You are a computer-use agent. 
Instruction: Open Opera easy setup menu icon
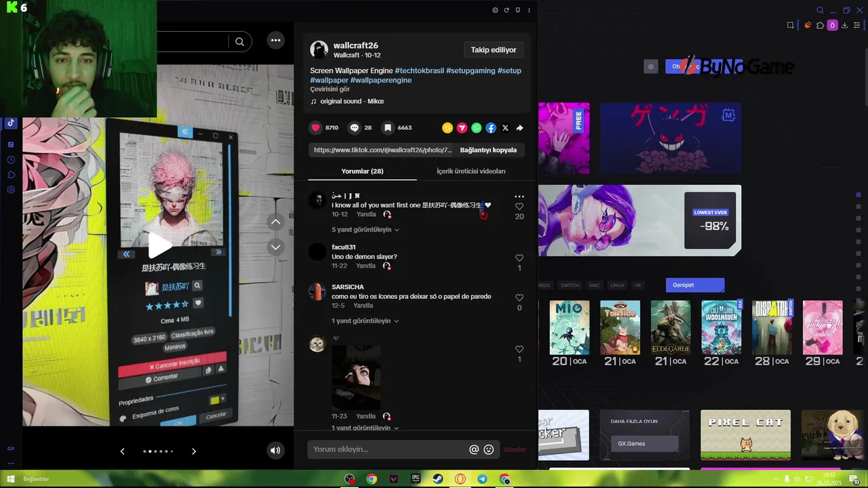[857, 25]
